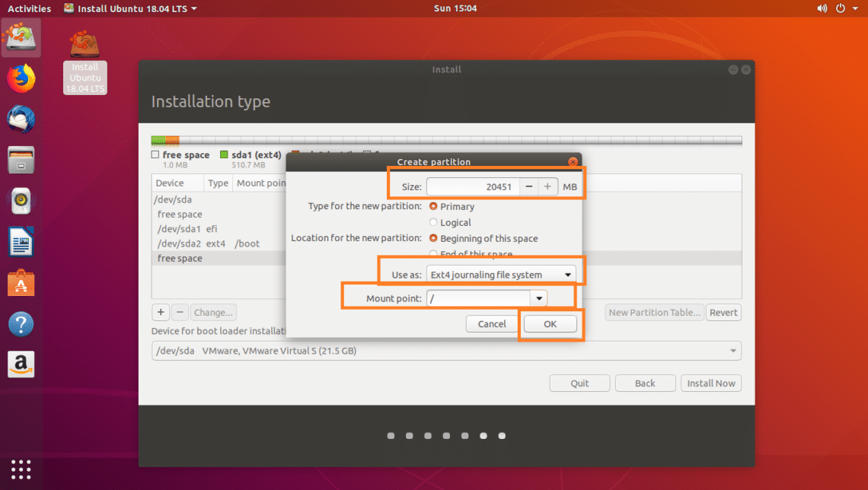This screenshot has height=490, width=868.
Task: Click the Amazon dock icon
Action: pyautogui.click(x=21, y=364)
